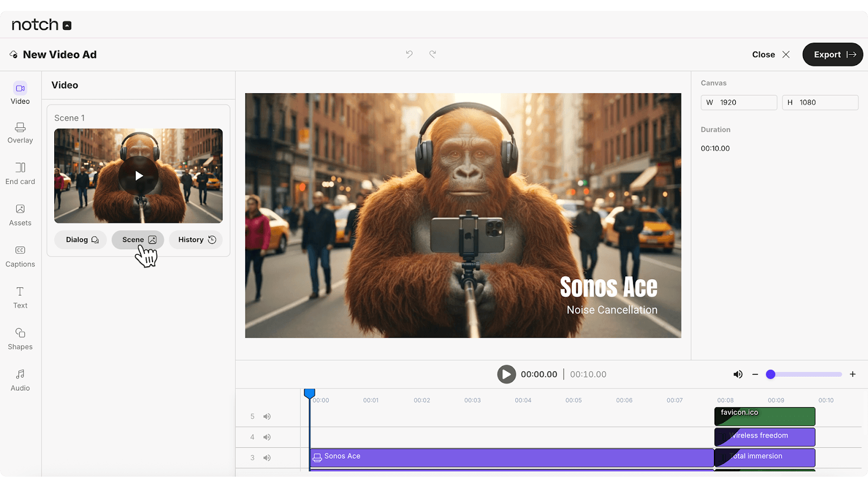Select the total immersion timeline clip

click(765, 458)
